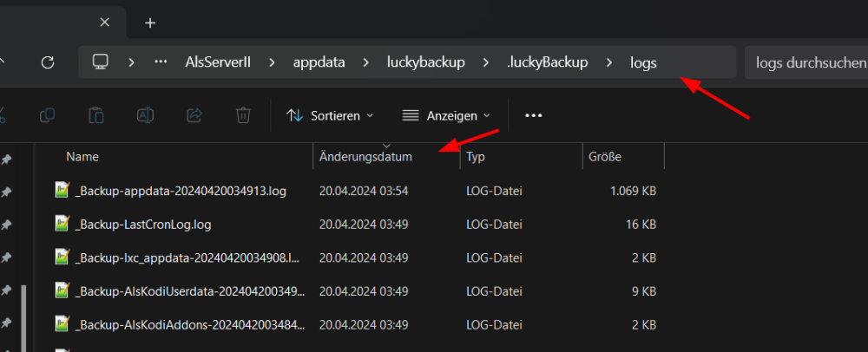Viewport: 868px width, 352px height.
Task: Click the Rename toolbar icon
Action: point(145,115)
